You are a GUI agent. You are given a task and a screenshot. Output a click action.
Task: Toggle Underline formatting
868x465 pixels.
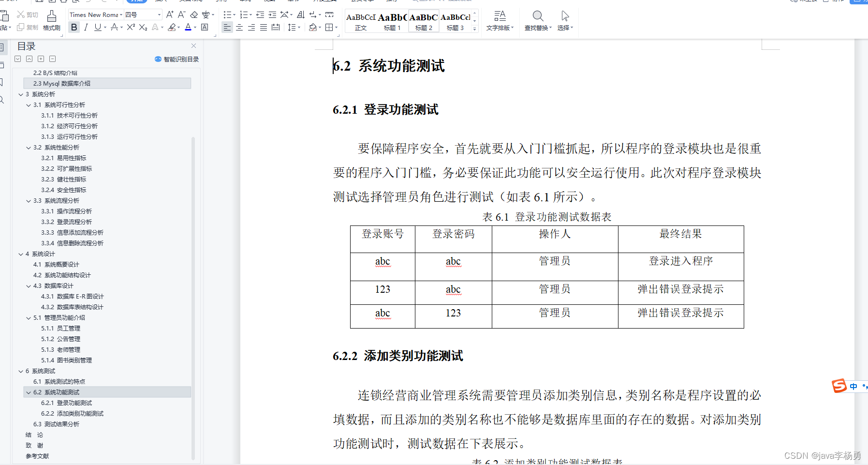[x=98, y=28]
